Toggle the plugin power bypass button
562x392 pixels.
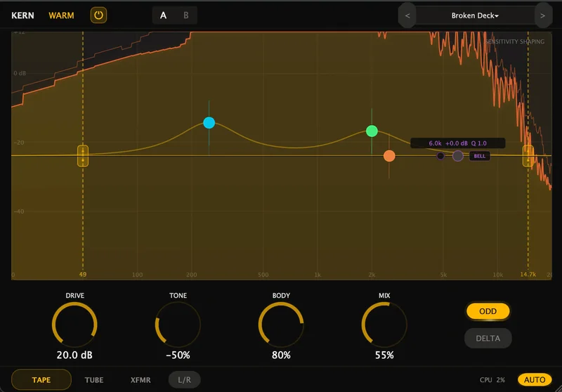coord(98,15)
